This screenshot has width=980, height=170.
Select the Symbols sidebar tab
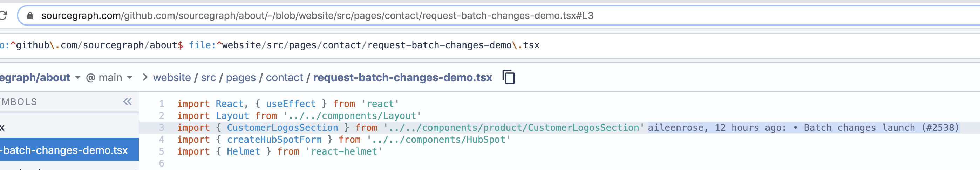click(18, 102)
